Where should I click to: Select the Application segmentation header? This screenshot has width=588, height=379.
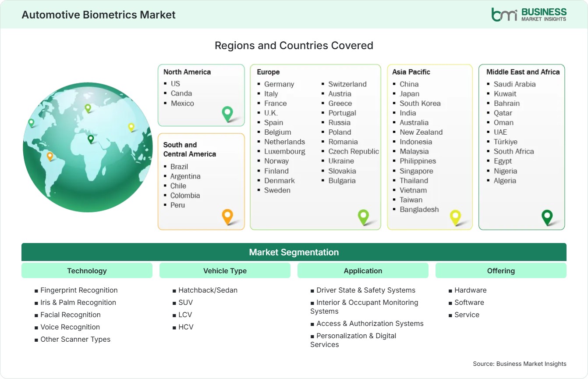pos(363,271)
